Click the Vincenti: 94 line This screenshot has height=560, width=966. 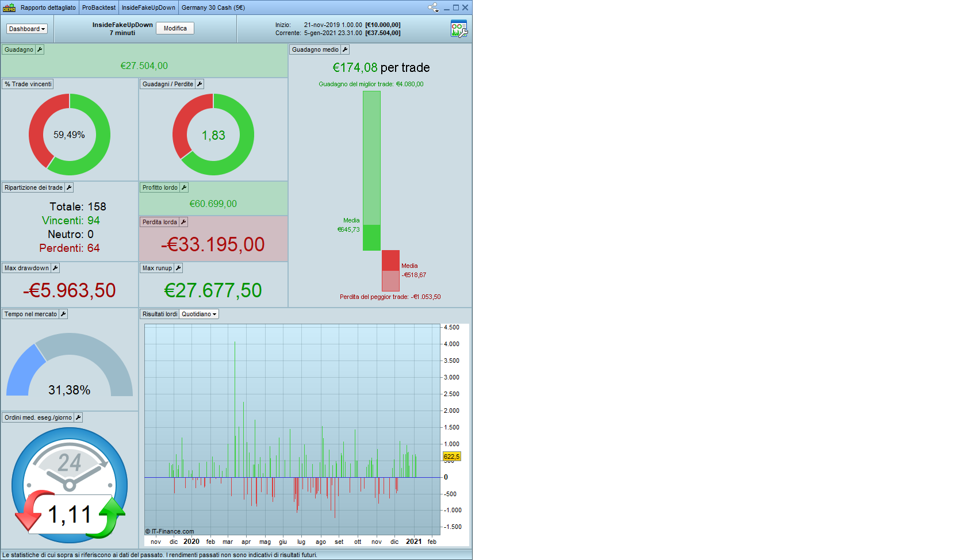(71, 220)
